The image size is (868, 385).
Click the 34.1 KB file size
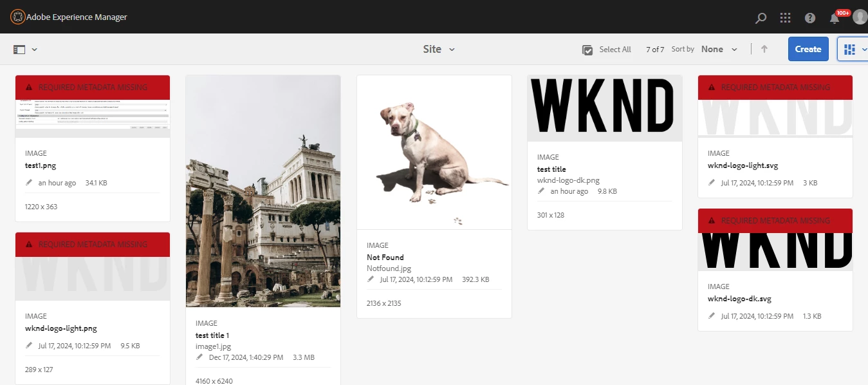point(96,183)
